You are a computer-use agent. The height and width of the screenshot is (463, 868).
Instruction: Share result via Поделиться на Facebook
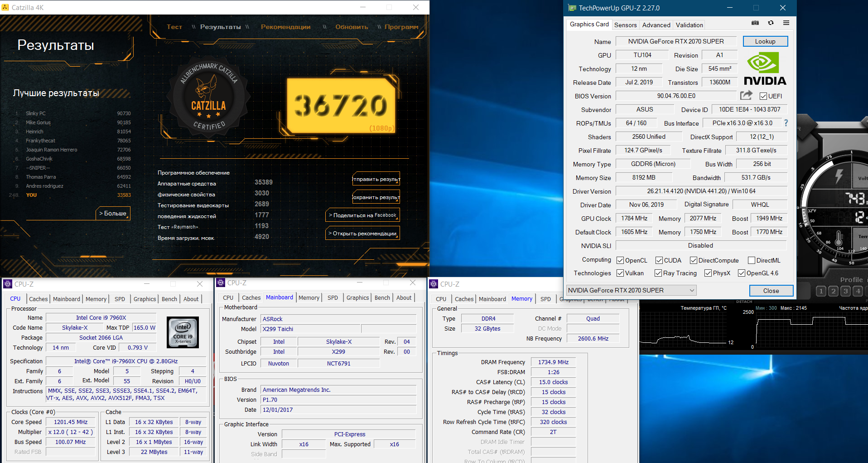click(362, 215)
